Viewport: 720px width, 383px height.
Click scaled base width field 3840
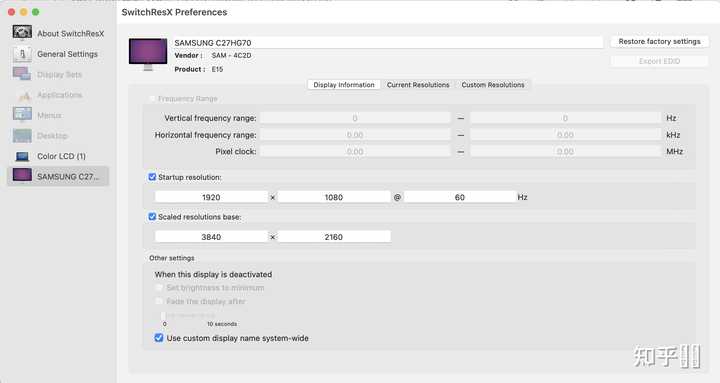pos(211,237)
